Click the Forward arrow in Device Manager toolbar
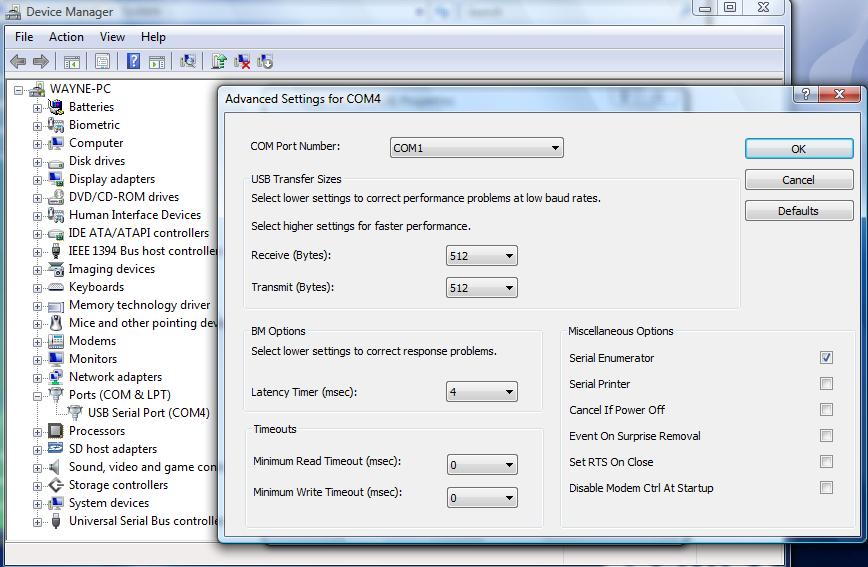The image size is (868, 567). 40,61
